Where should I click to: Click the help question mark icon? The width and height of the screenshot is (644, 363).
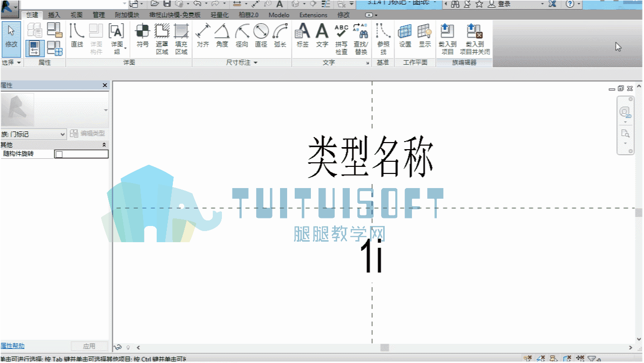pos(570,4)
